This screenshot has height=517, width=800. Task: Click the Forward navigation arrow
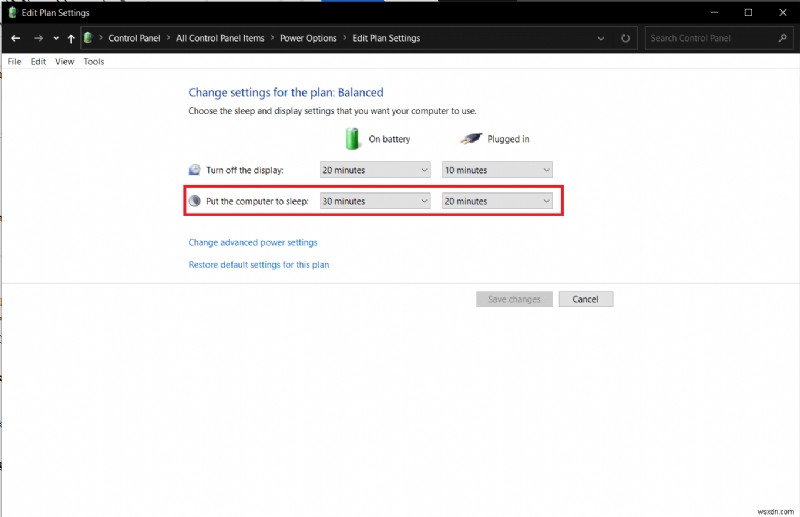[x=38, y=38]
